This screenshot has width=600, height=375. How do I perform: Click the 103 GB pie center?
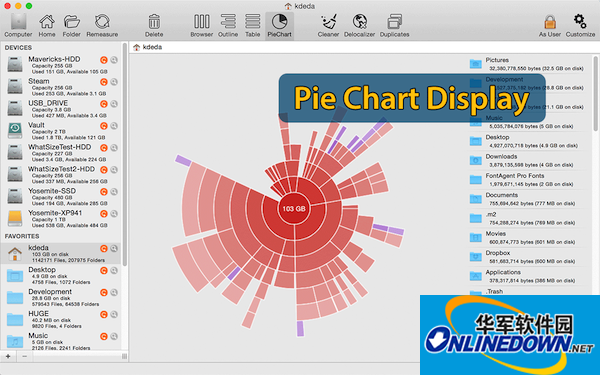[x=294, y=209]
